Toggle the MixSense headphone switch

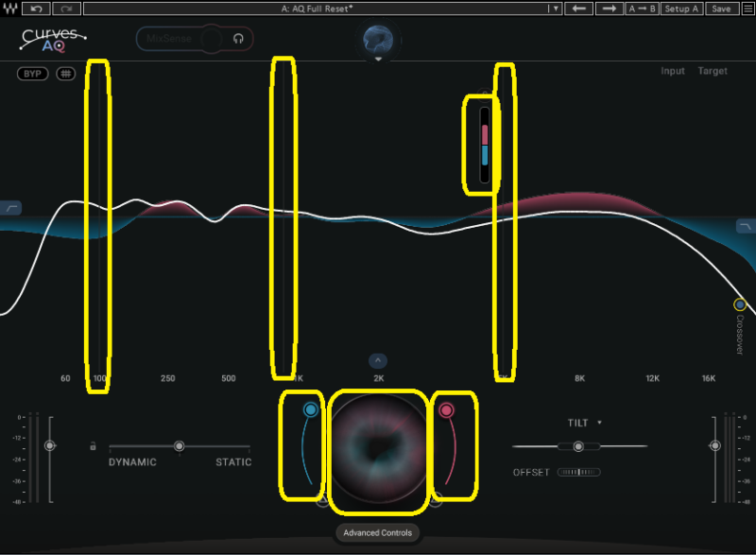point(238,39)
